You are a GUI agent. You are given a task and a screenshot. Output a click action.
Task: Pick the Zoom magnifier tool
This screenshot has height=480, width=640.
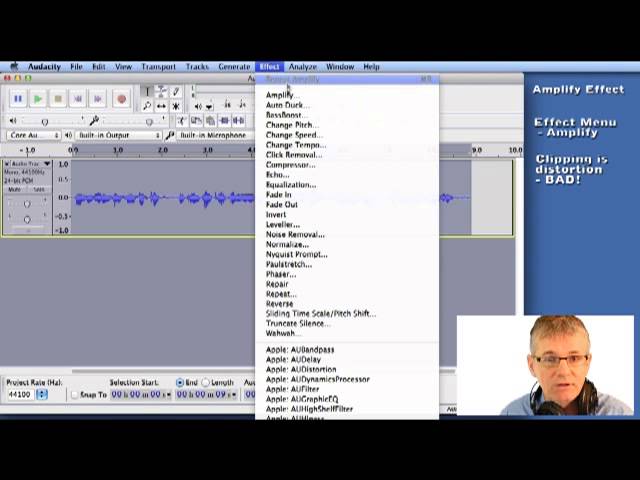[147, 106]
